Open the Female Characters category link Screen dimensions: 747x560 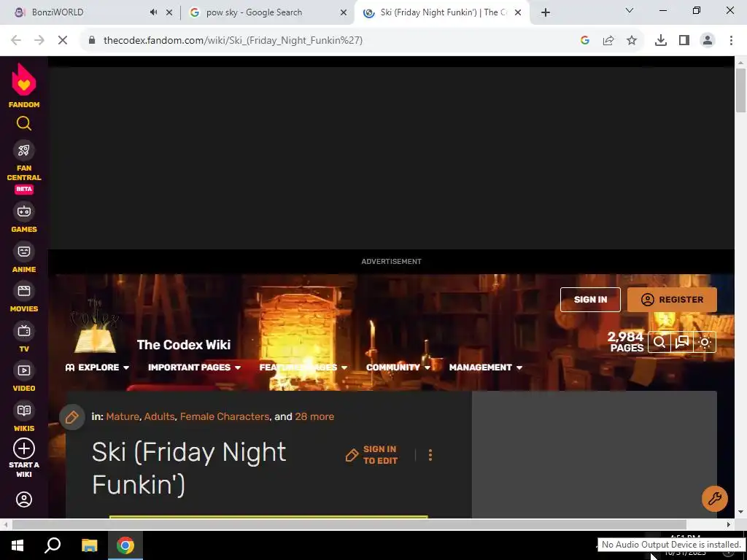225,416
